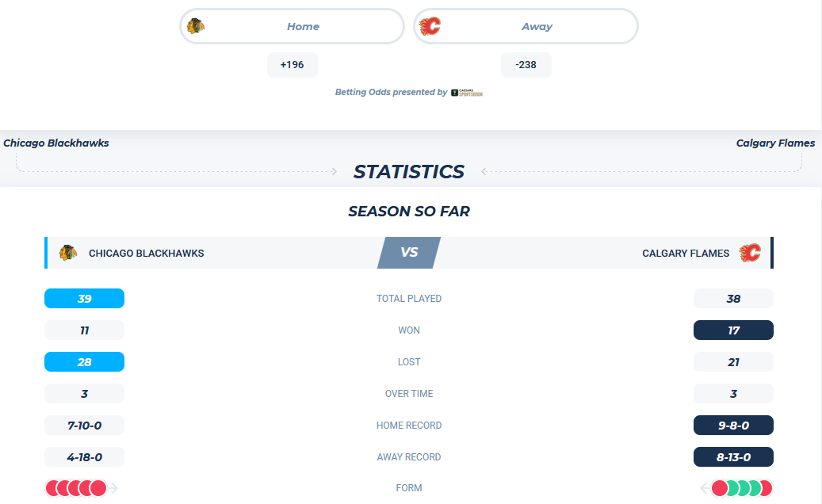Click Blackhawks logo in season comparison header
The width and height of the screenshot is (822, 504).
pyautogui.click(x=68, y=253)
